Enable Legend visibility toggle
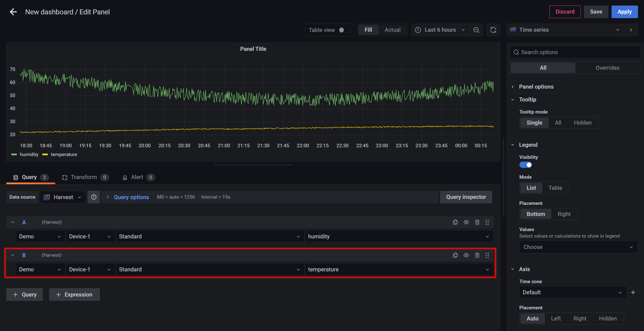The height and width of the screenshot is (331, 644). [525, 165]
